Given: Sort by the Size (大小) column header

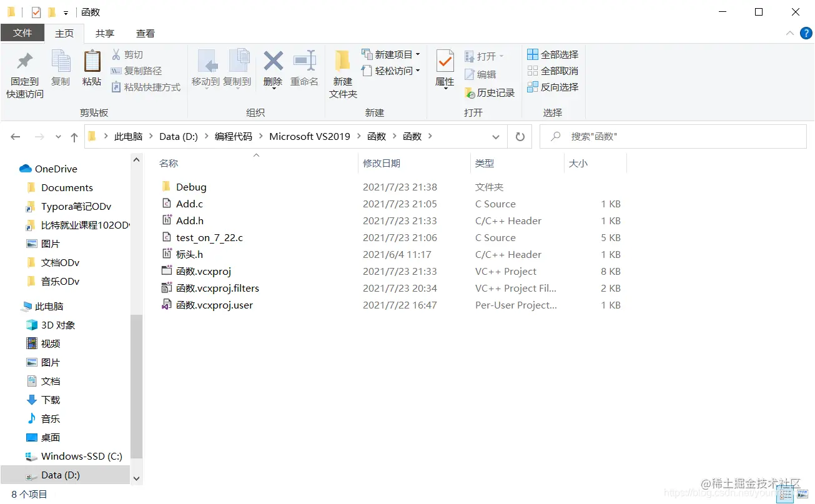Looking at the screenshot, I should point(578,164).
